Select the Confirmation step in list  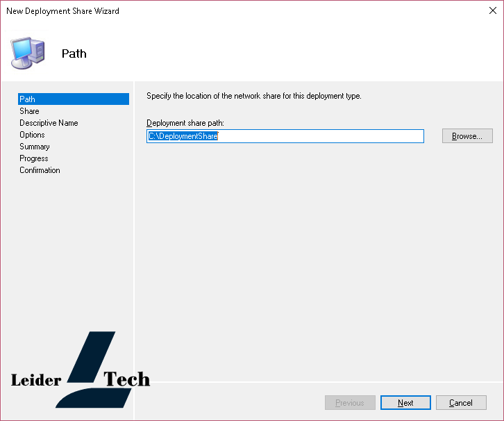(40, 170)
